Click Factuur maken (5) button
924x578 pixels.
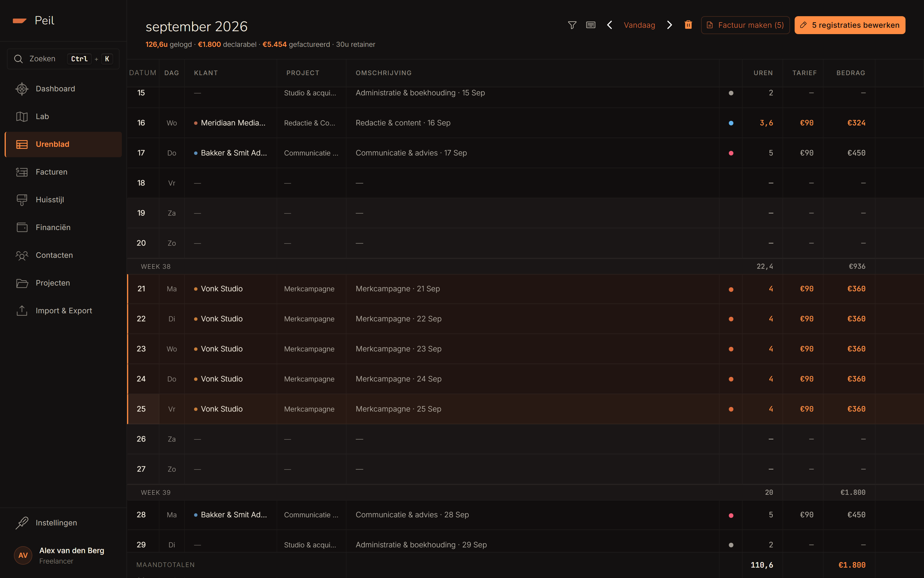tap(745, 25)
